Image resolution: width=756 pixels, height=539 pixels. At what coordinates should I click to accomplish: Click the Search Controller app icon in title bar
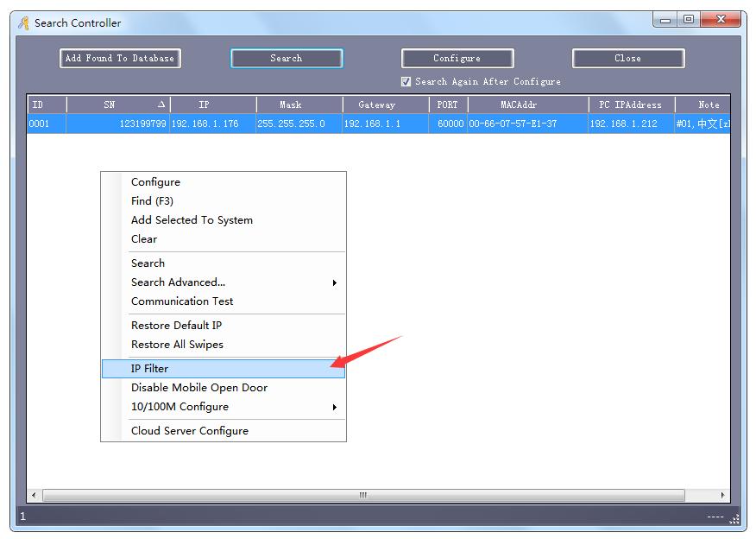point(24,23)
